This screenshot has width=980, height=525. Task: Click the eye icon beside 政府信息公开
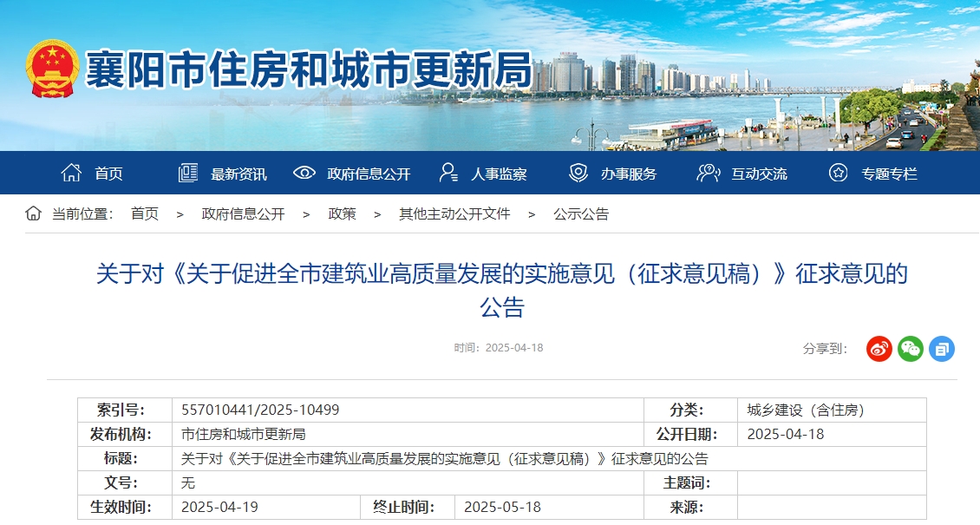304,173
